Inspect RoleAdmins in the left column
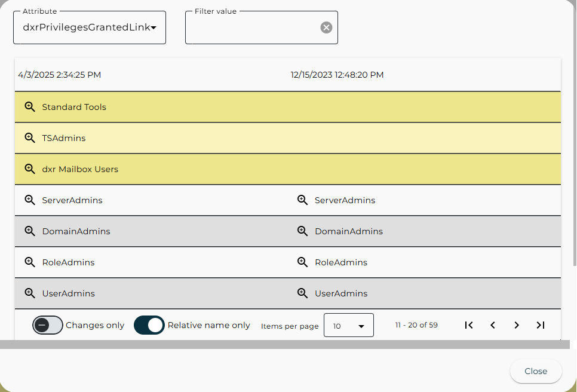The image size is (577, 392). coord(30,262)
